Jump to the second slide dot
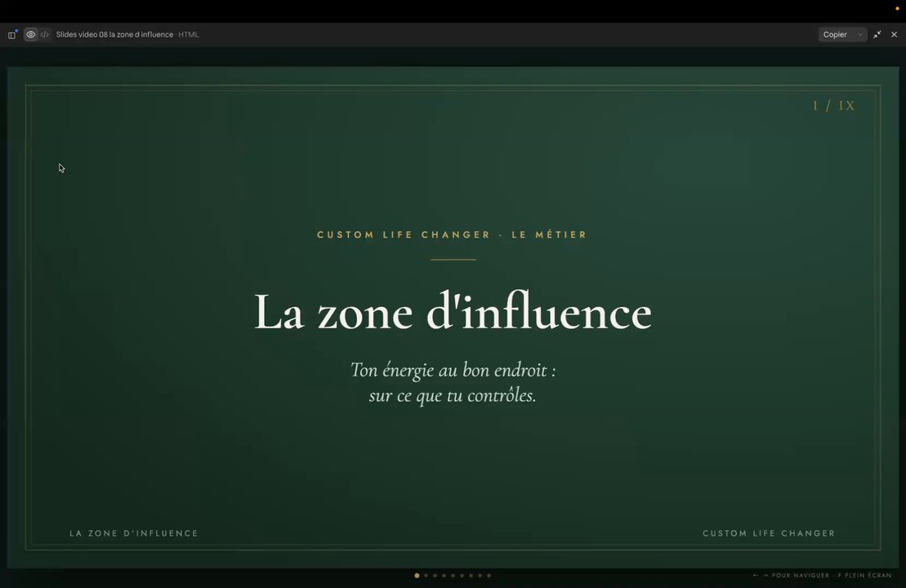This screenshot has width=906, height=588. pyautogui.click(x=426, y=575)
